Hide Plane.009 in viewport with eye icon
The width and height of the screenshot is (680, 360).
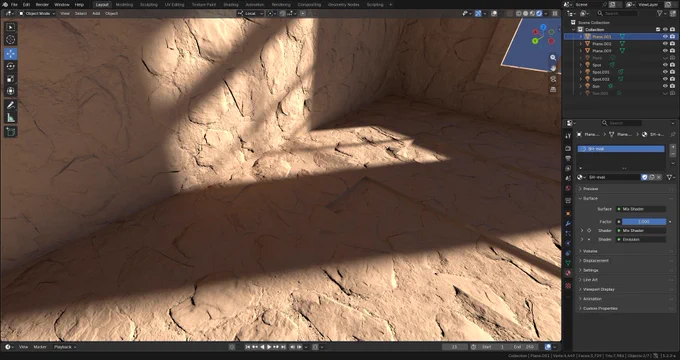coord(665,51)
